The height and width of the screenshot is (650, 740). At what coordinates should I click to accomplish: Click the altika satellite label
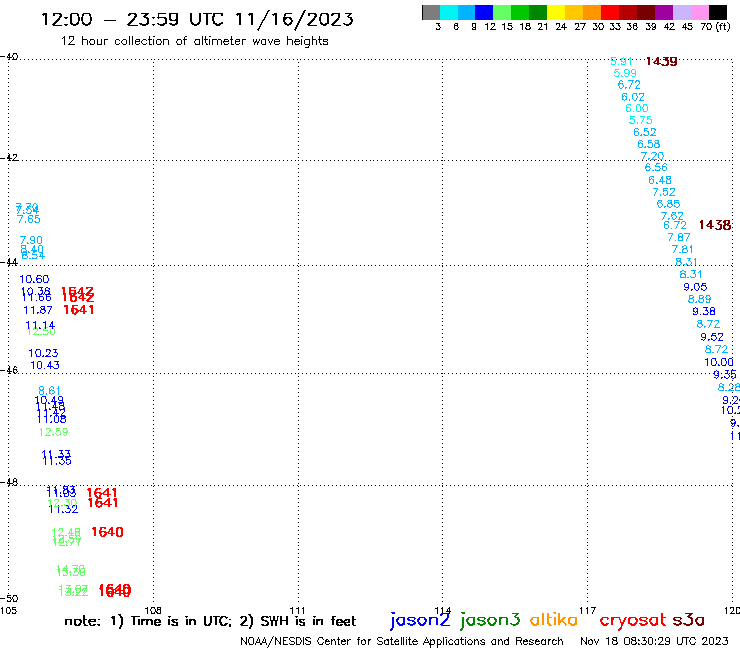click(x=554, y=620)
